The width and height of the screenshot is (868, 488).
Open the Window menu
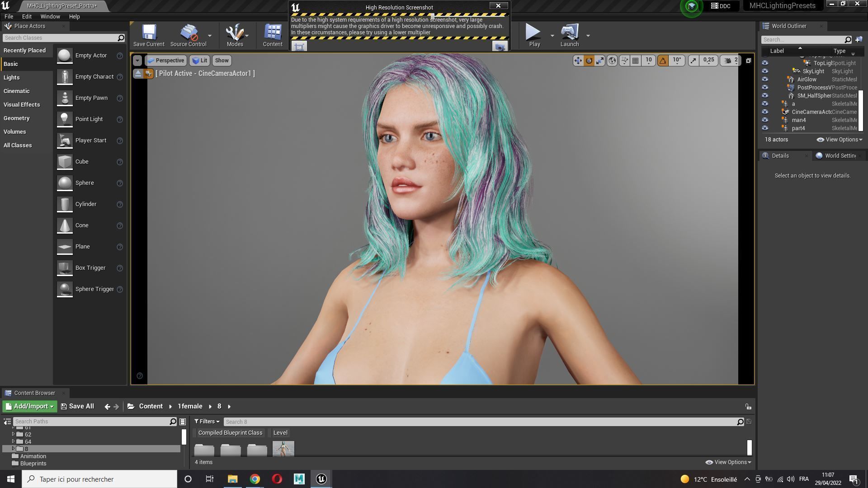[x=50, y=16]
